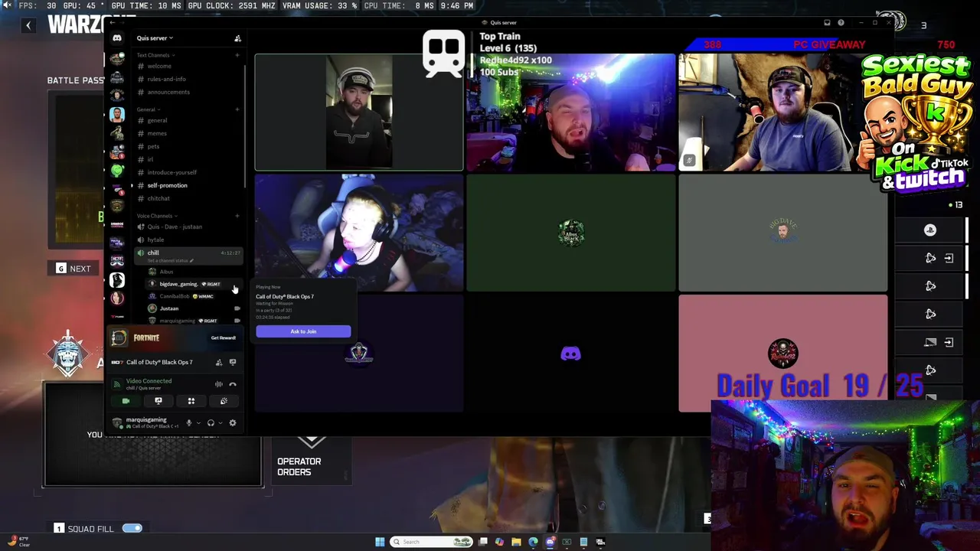Open File Explorer from taskbar

(x=517, y=542)
